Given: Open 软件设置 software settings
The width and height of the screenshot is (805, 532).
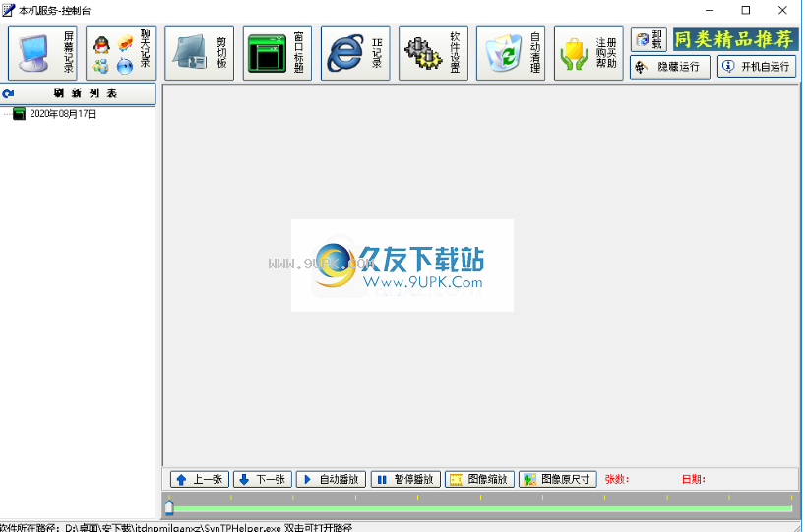Looking at the screenshot, I should pos(433,53).
